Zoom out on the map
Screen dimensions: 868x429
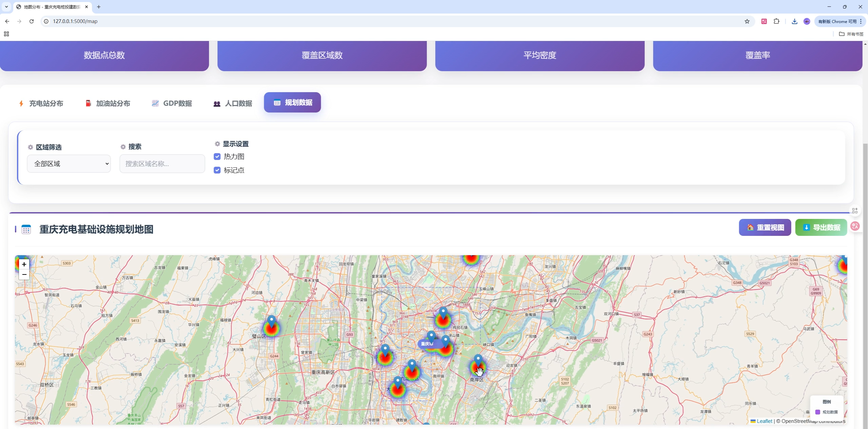pyautogui.click(x=24, y=274)
